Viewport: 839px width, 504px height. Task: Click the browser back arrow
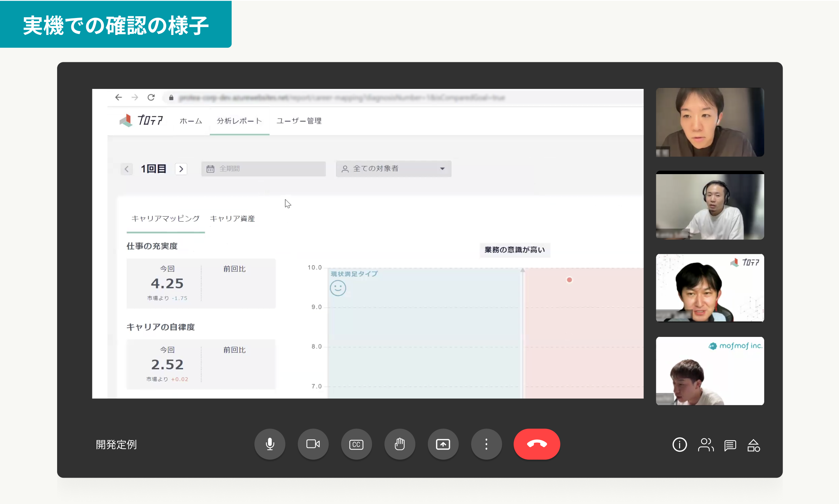tap(118, 98)
